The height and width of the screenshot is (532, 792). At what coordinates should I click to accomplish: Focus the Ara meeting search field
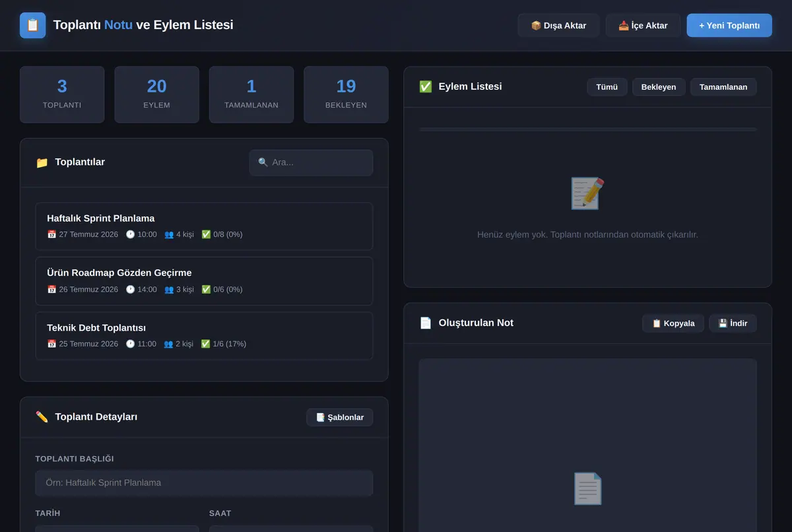point(311,162)
